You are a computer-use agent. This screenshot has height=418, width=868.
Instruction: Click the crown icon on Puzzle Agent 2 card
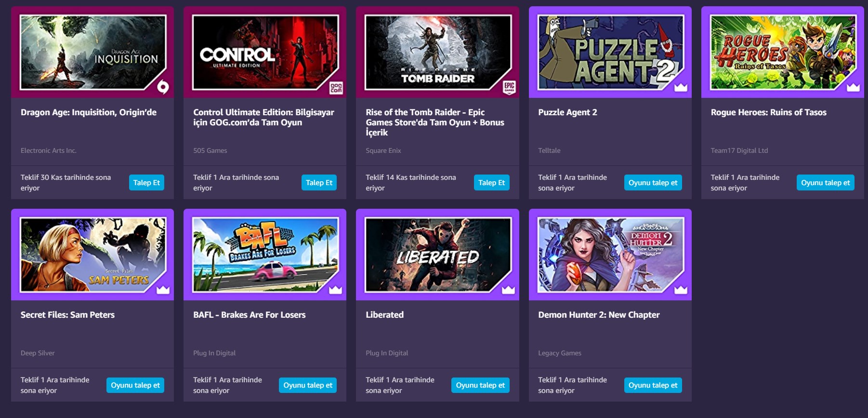pos(681,87)
